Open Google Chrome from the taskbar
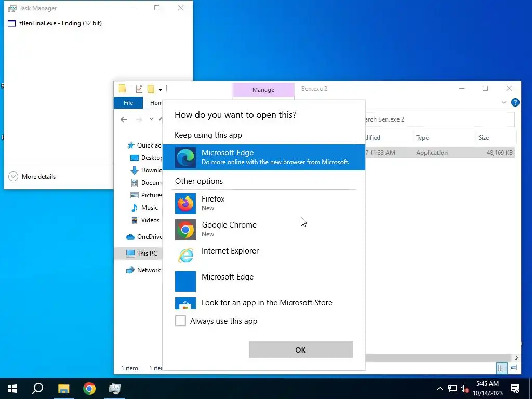This screenshot has height=399, width=532. (x=89, y=389)
